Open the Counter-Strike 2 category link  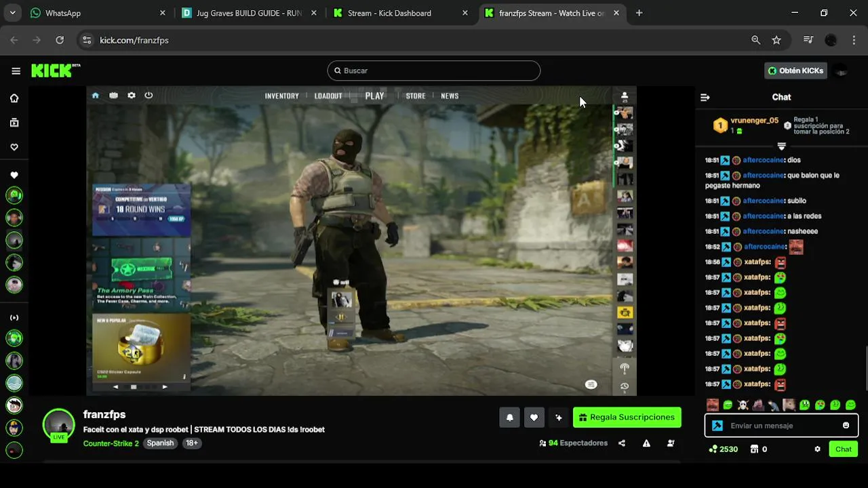(x=111, y=443)
